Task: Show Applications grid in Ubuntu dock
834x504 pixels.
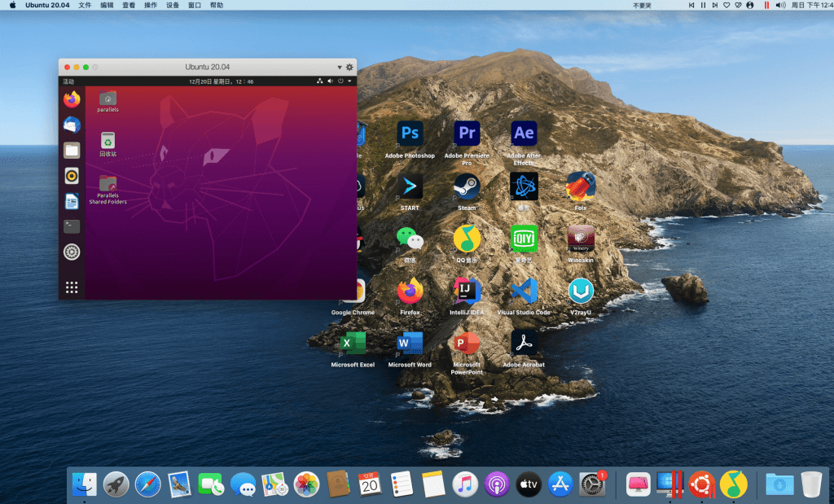Action: coord(72,287)
